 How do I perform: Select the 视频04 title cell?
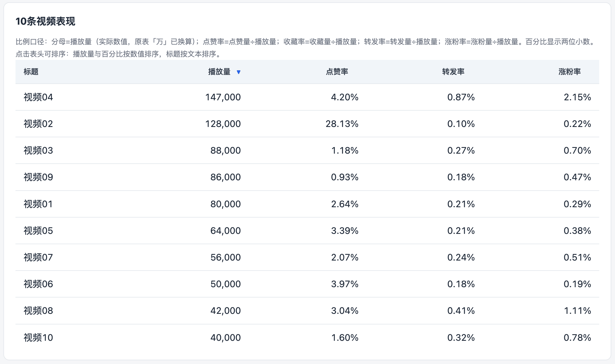38,97
